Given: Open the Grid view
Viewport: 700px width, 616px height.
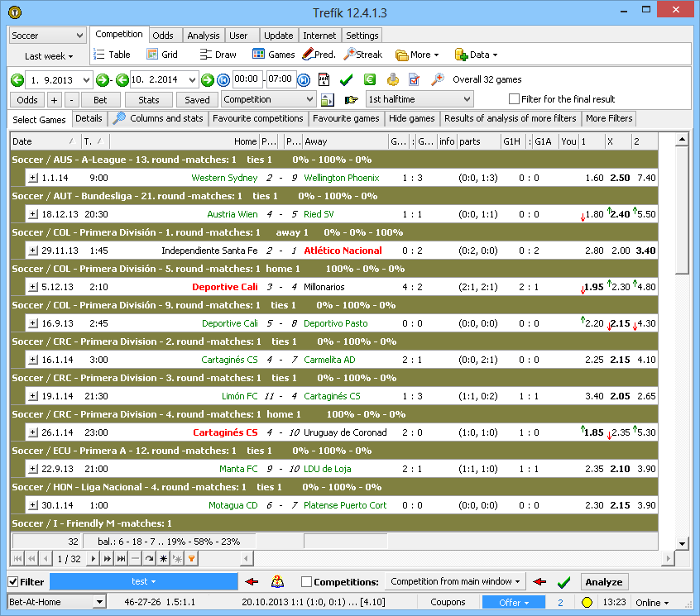Looking at the screenshot, I should click(x=162, y=55).
